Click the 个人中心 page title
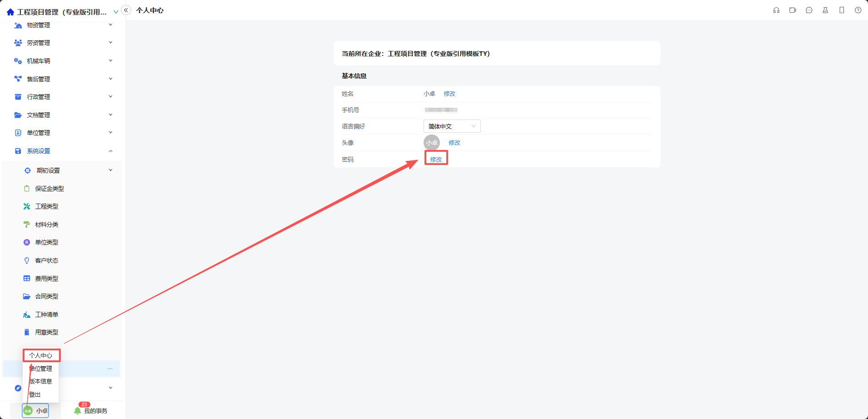This screenshot has width=868, height=419. click(x=150, y=10)
